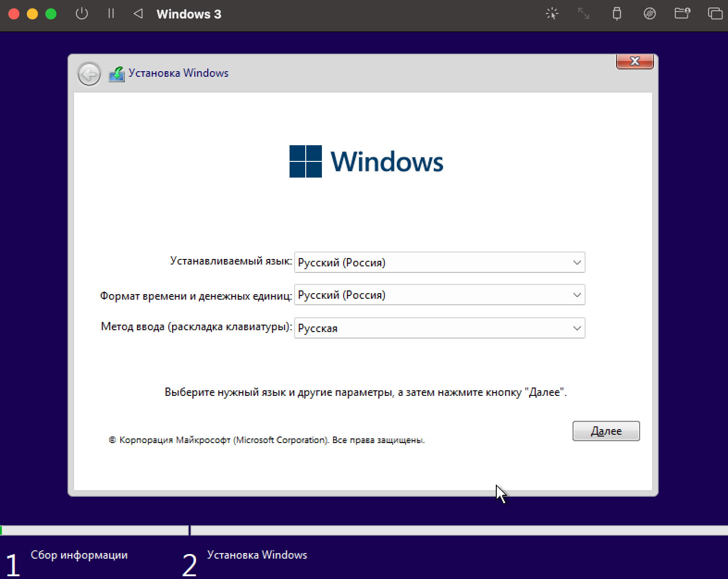Click the Windows installer icon in title bar
This screenshot has width=728, height=579.
pyautogui.click(x=117, y=74)
